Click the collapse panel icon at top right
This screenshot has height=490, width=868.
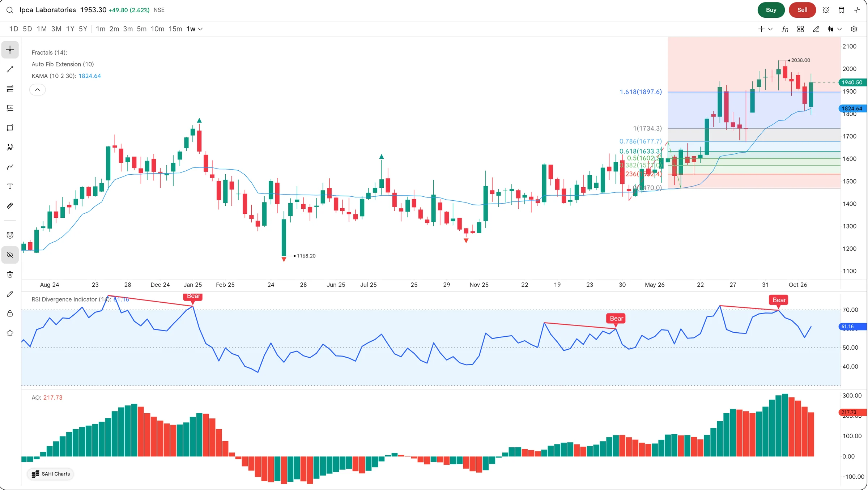tap(857, 10)
